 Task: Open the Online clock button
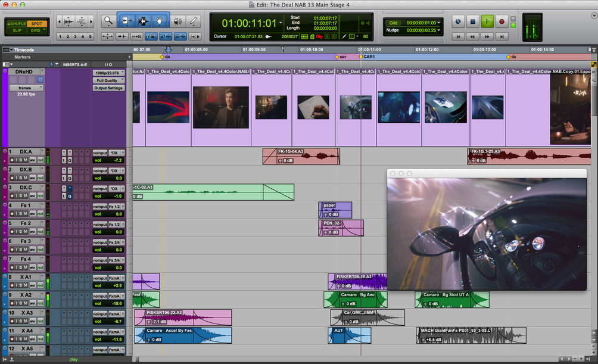[458, 21]
